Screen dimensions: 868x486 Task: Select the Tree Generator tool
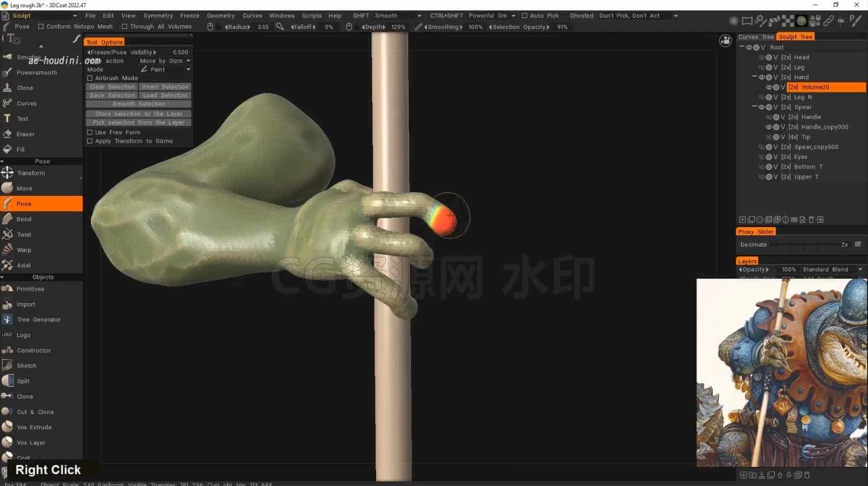(41, 320)
